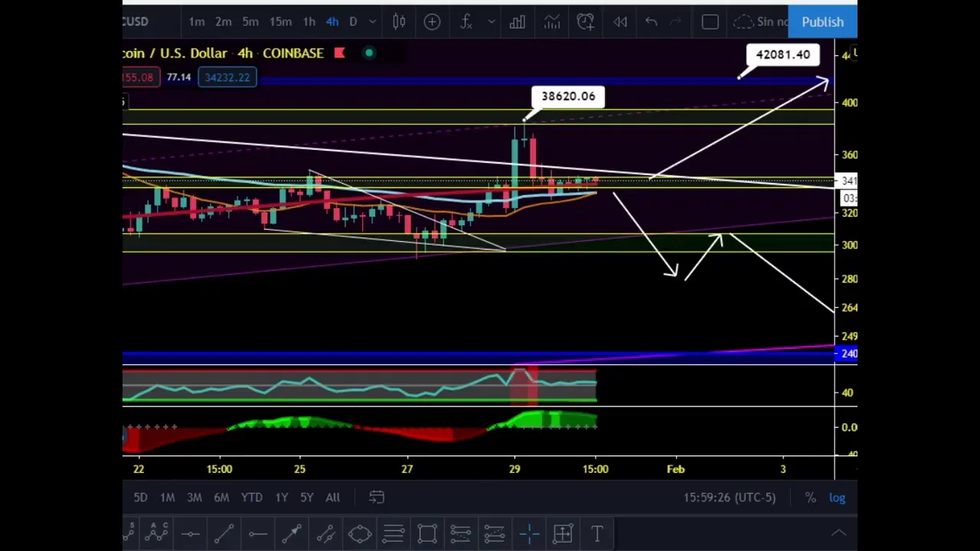The height and width of the screenshot is (551, 980).
Task: Collapse the bottom drawing toolbar chevron
Action: (838, 533)
